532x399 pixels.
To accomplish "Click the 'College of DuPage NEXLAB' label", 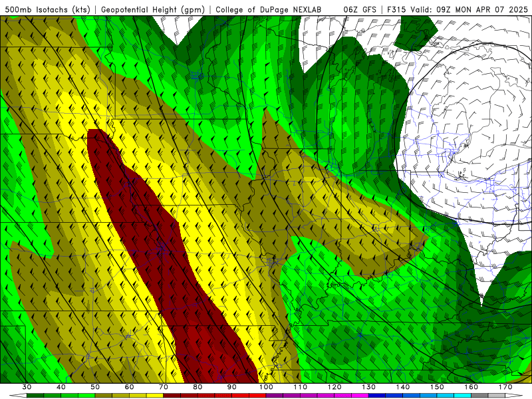I will 269,9.
